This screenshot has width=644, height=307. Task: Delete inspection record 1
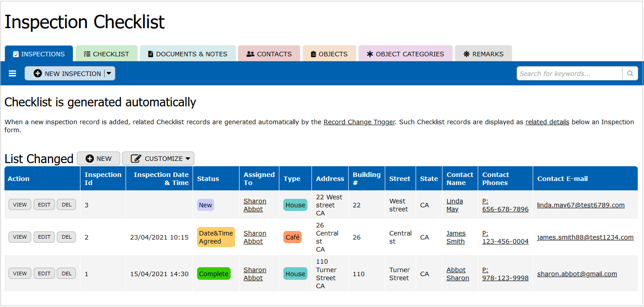67,273
